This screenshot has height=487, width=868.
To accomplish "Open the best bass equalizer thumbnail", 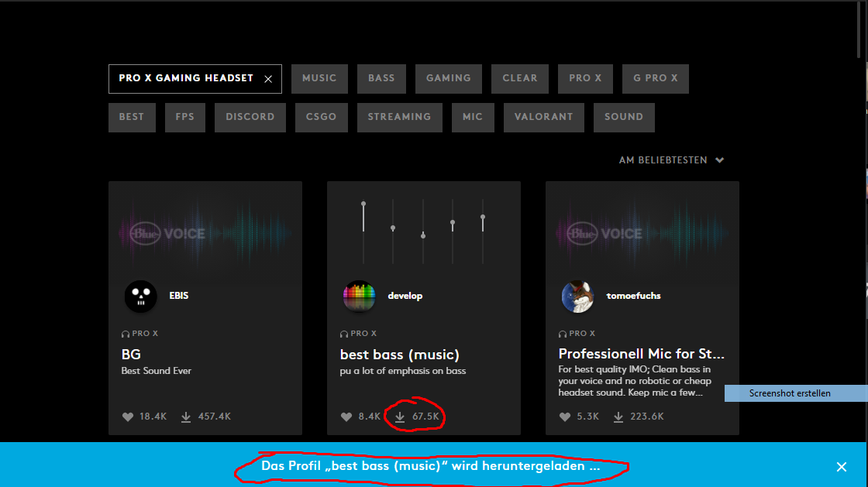I will [423, 231].
